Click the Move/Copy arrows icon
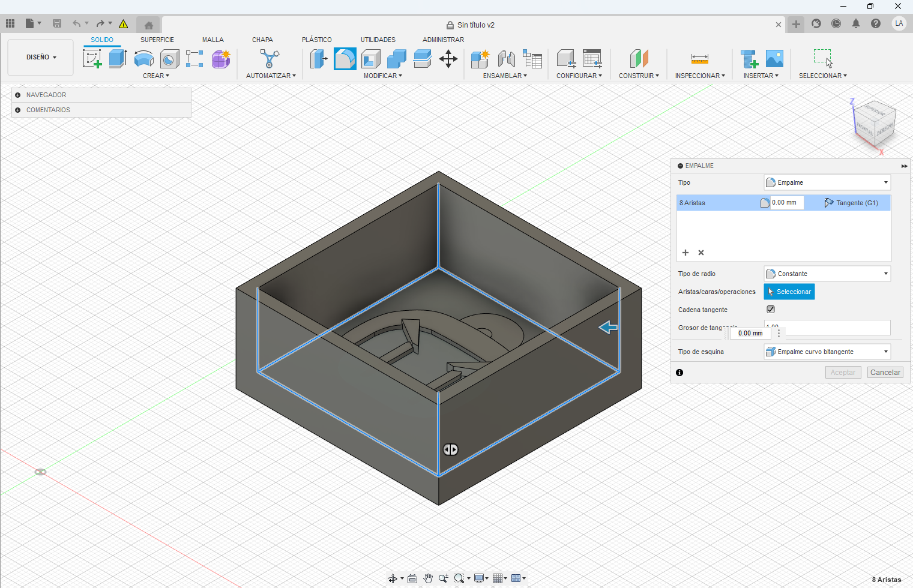 coord(448,59)
